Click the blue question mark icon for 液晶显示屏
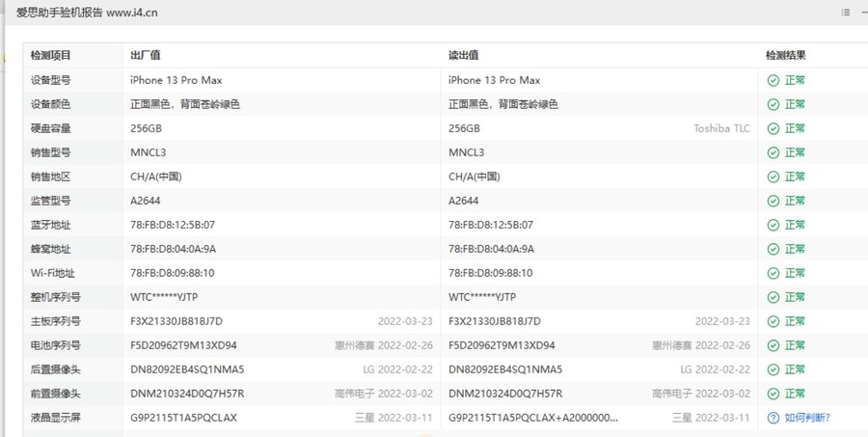 pyautogui.click(x=773, y=418)
